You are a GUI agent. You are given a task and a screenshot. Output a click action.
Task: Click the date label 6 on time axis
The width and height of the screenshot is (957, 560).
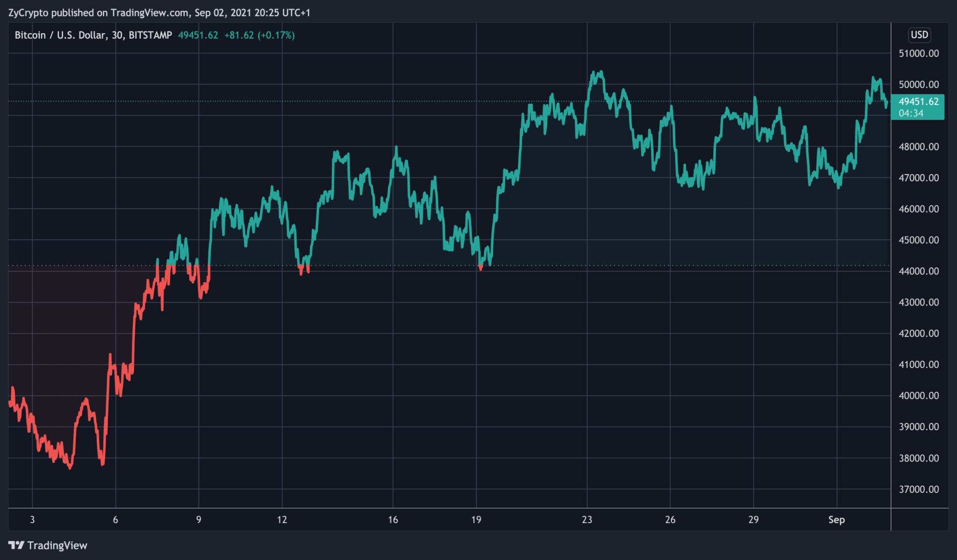[115, 519]
